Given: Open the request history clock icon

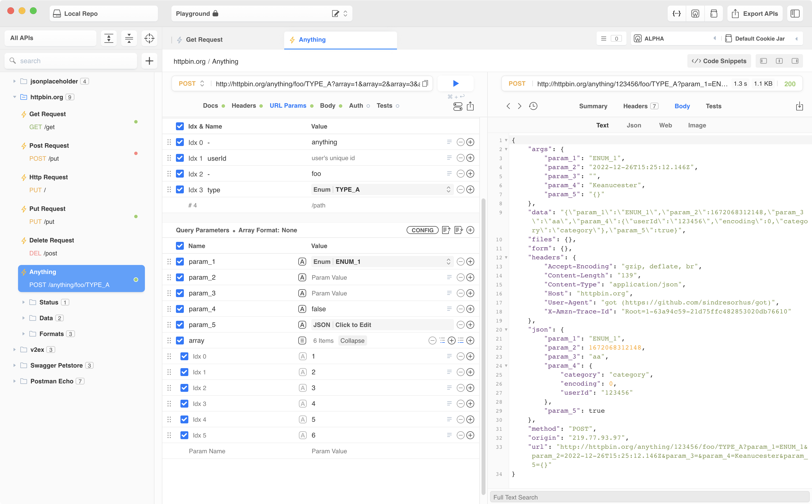Looking at the screenshot, I should click(533, 106).
